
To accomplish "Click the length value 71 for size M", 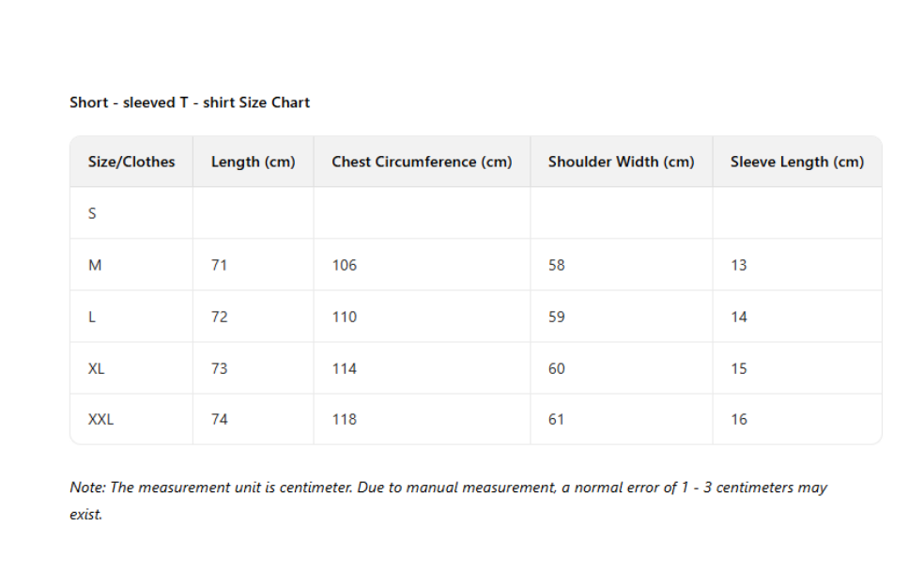I will click(219, 265).
